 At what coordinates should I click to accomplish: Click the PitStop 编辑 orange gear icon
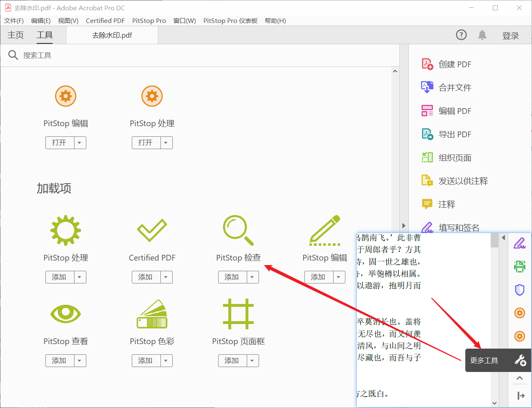(x=65, y=96)
